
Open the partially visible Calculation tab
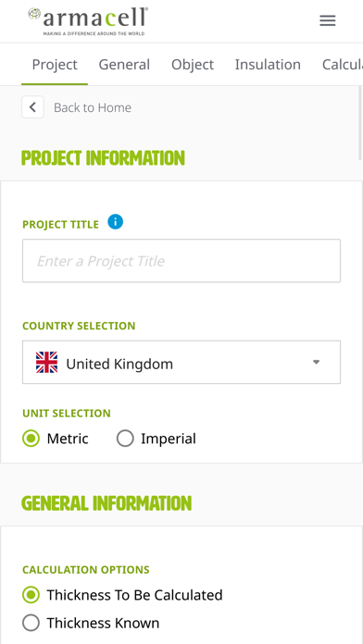[342, 65]
